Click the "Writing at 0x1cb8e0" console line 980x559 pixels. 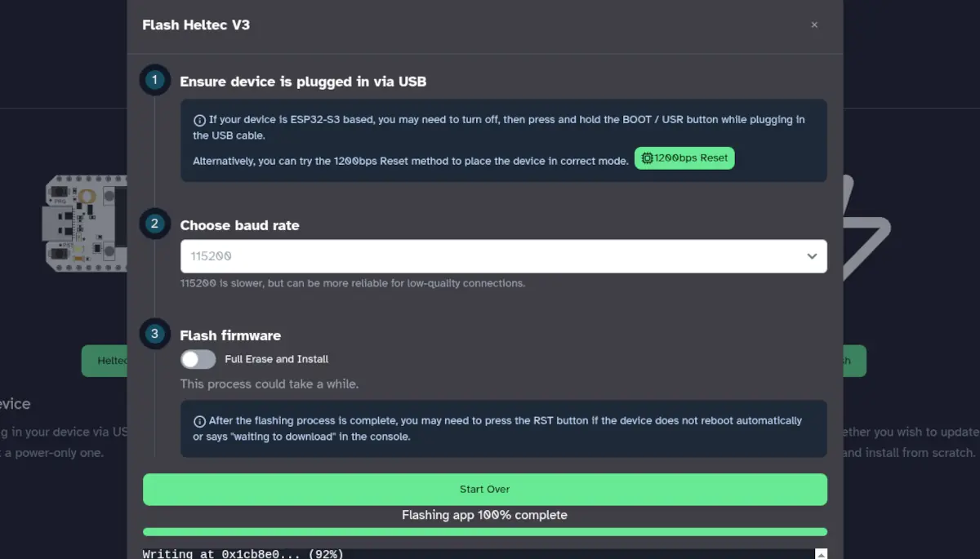[x=243, y=554]
